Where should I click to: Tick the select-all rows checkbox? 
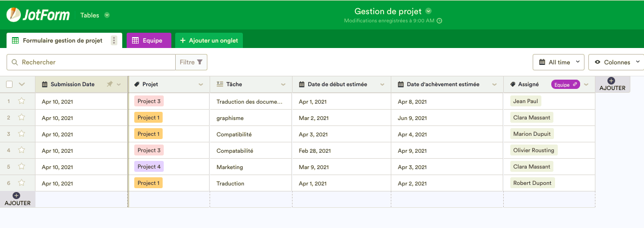[x=9, y=84]
